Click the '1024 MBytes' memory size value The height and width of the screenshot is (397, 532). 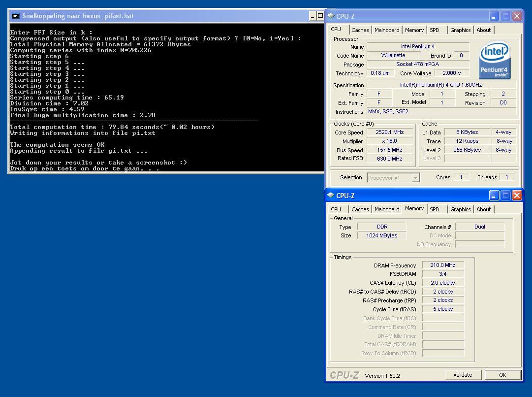point(382,235)
